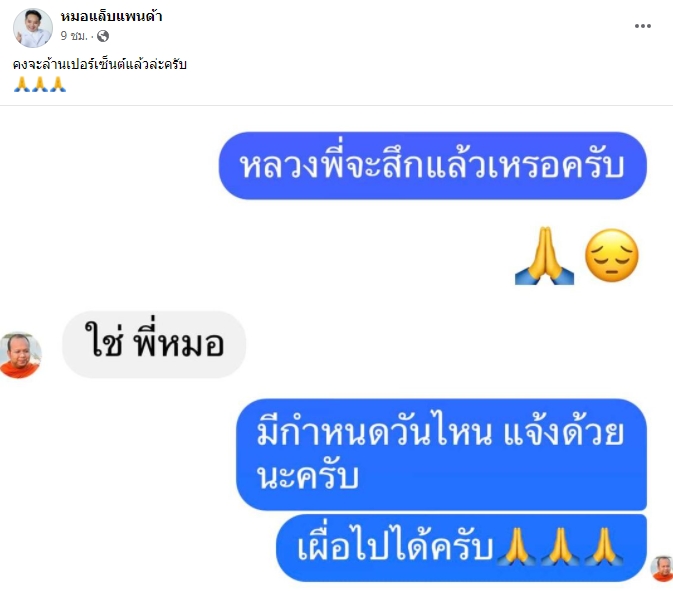Screen dimensions: 673x591
Task: Click the first praying emoji in เผื่อไปได้ครับ bubble
Action: click(516, 546)
